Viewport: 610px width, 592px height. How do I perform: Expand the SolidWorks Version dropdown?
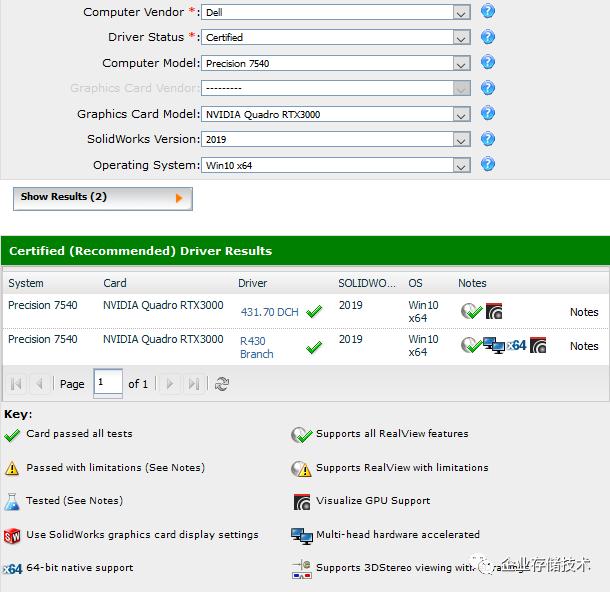pos(461,140)
